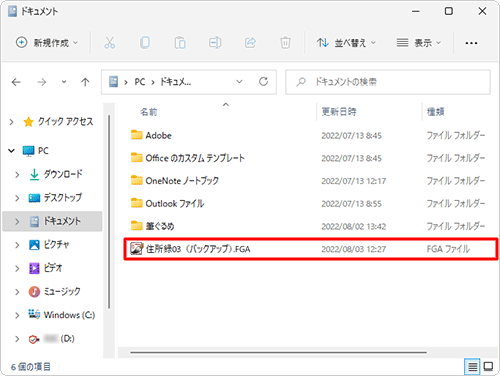500x376 pixels.
Task: Click PC in the address breadcrumb
Action: point(140,82)
